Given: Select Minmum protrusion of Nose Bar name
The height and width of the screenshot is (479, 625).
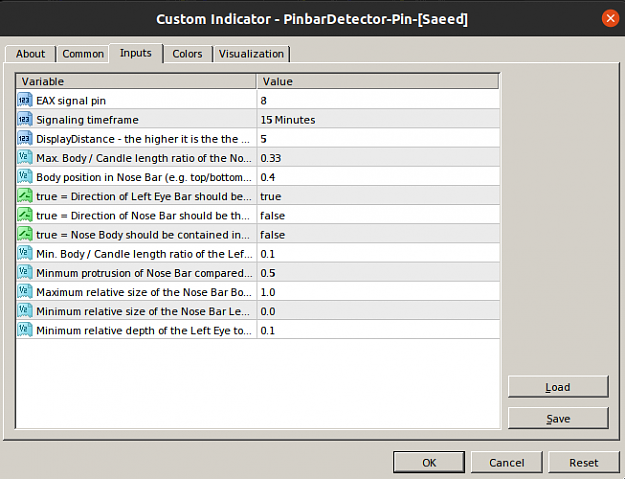Looking at the screenshot, I should [144, 273].
